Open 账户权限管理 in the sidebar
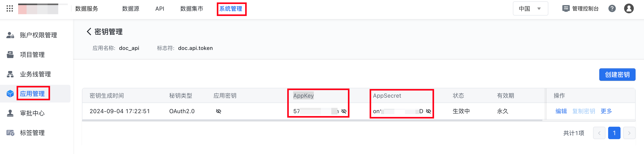Screen dimensions: 644x154 point(38,35)
